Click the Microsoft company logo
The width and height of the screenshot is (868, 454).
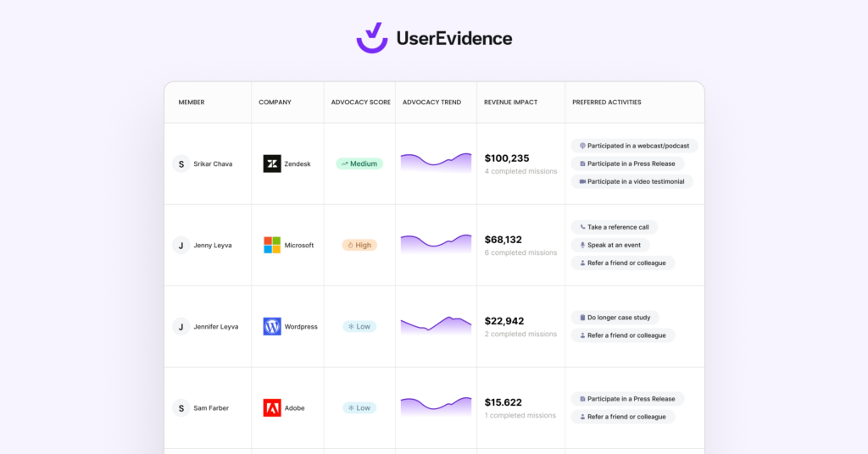click(x=272, y=245)
